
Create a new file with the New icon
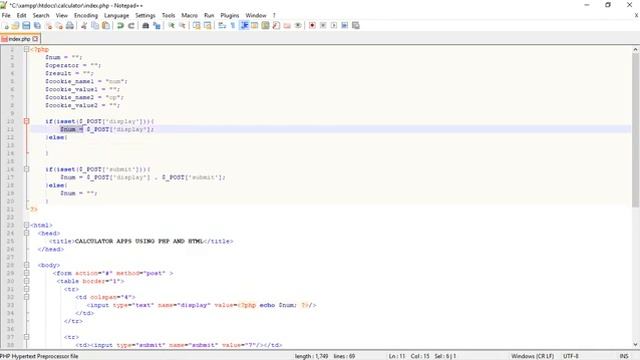(6, 26)
